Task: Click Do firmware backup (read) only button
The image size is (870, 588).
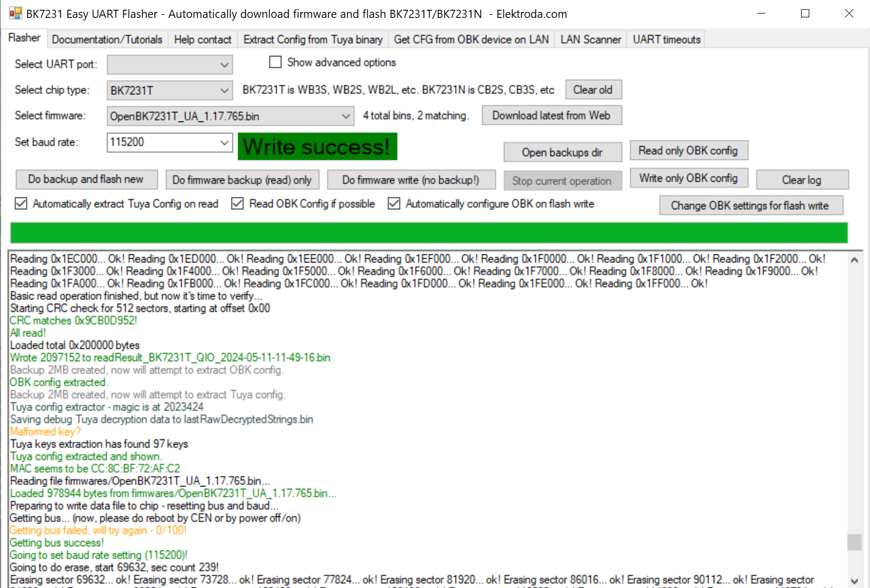Action: (x=242, y=180)
